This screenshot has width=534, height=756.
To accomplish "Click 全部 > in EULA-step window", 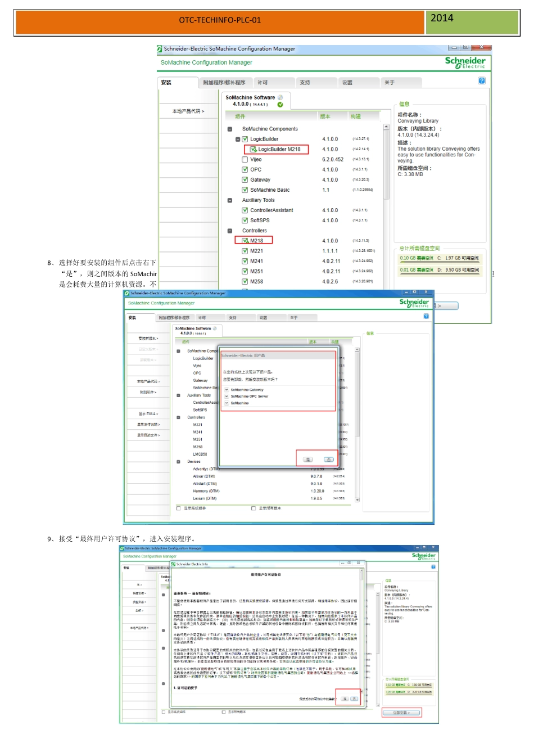I will point(139,610).
